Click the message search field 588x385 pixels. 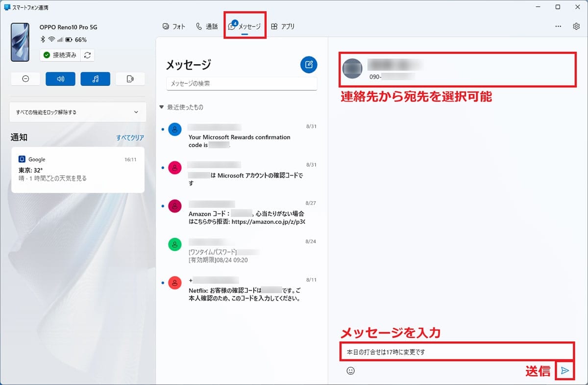[x=242, y=84]
